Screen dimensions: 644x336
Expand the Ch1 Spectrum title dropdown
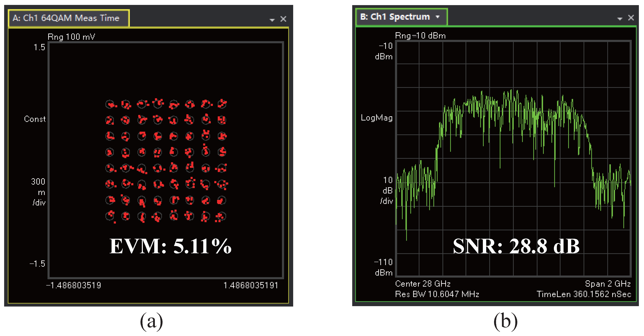438,17
